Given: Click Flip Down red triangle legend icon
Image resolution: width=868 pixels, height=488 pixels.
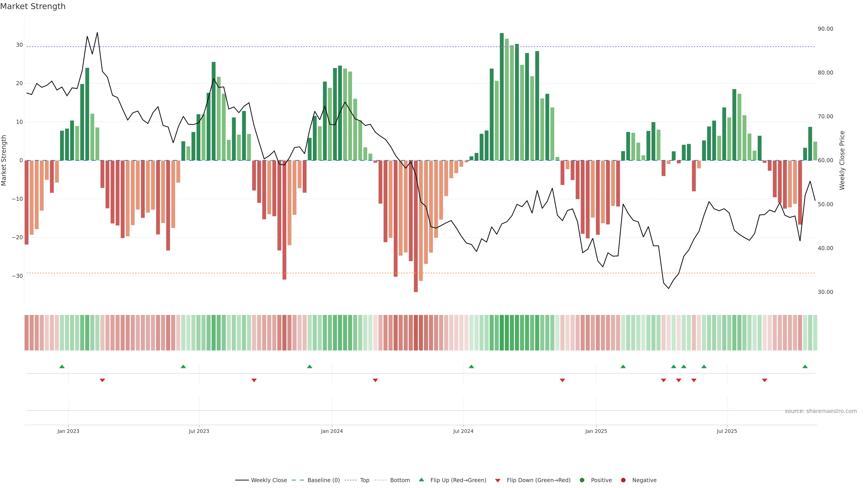Looking at the screenshot, I should coord(498,481).
